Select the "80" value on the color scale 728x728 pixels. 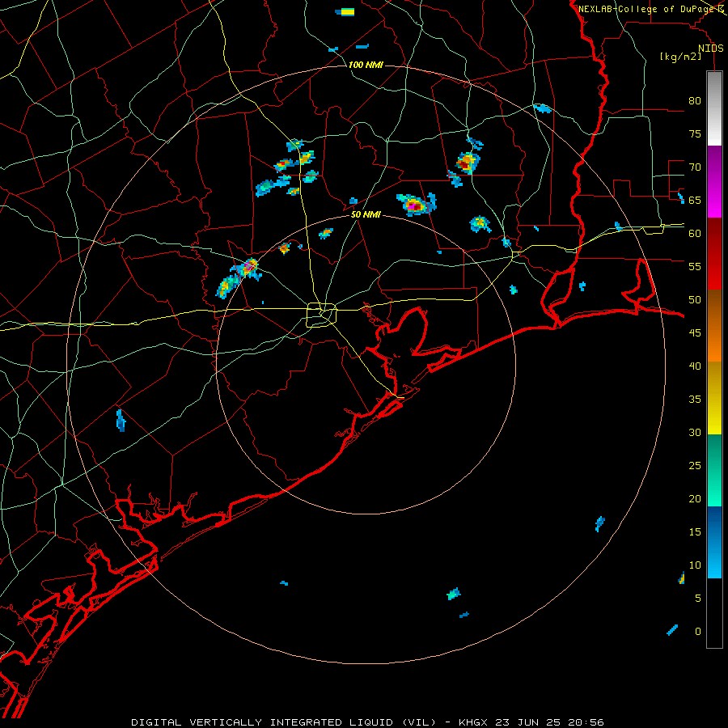(695, 101)
